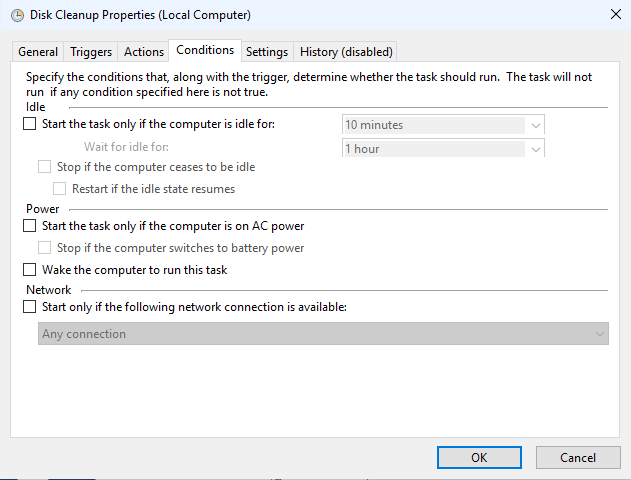Viewport: 631px width, 480px height.
Task: Open the 10 minutes idle duration dropdown
Action: coord(443,125)
